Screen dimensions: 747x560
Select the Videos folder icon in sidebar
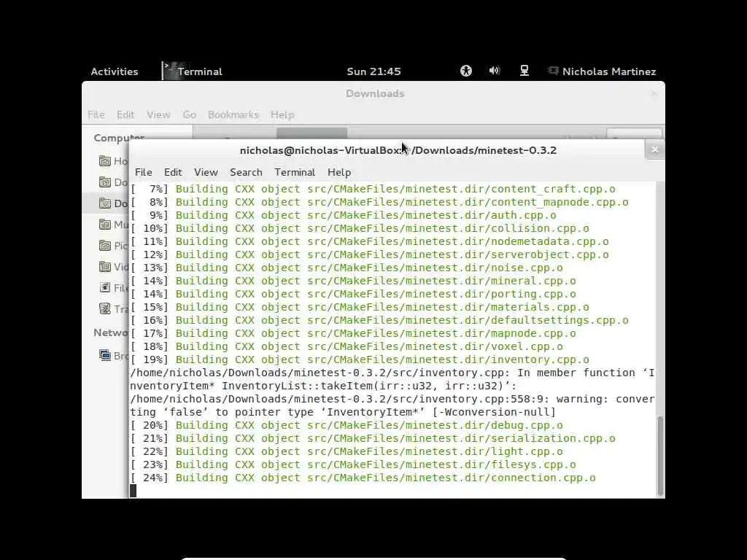(105, 267)
